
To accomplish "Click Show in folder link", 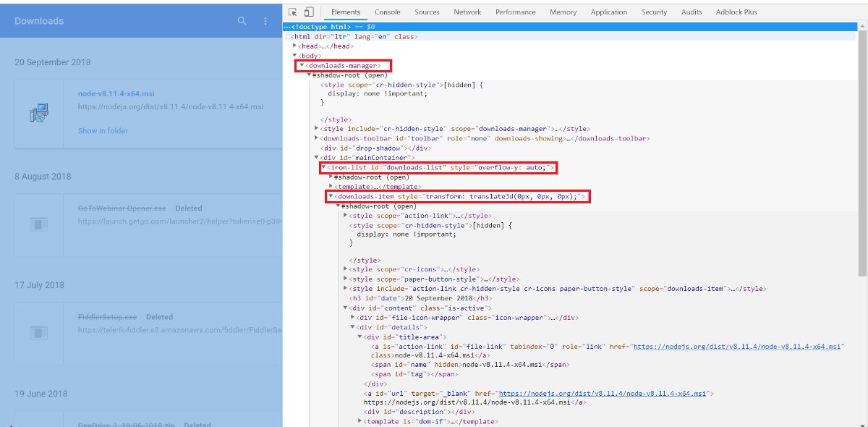I will pyautogui.click(x=103, y=131).
